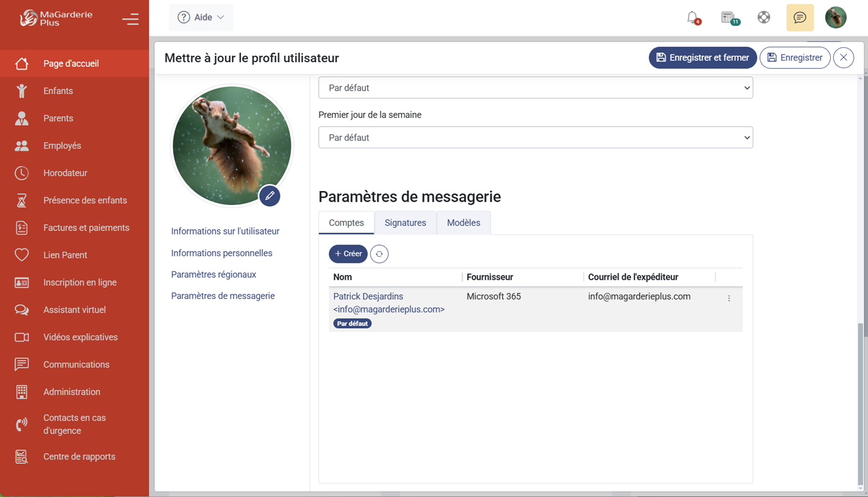Switch to the Modèles tab
Viewport: 868px width, 497px height.
click(464, 223)
